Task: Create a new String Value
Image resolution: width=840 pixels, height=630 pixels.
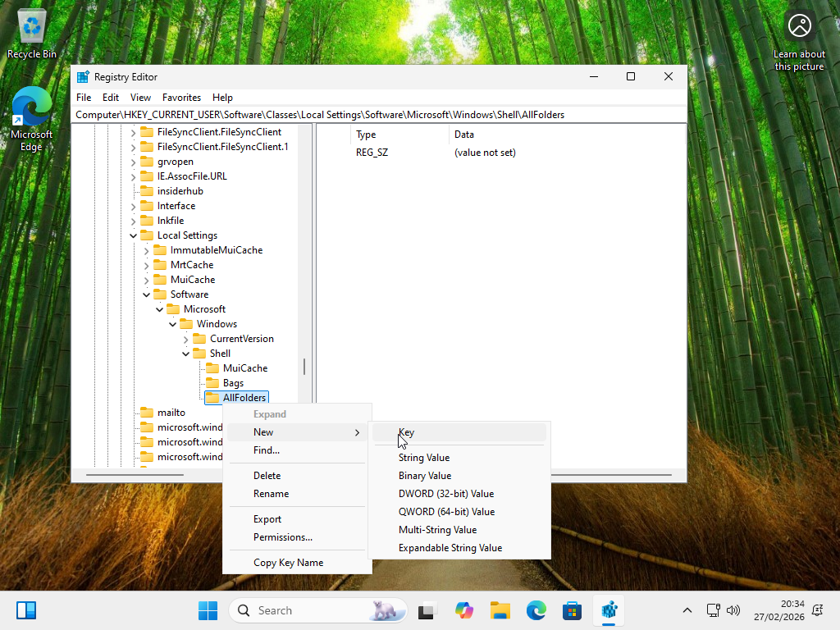Action: click(459, 458)
